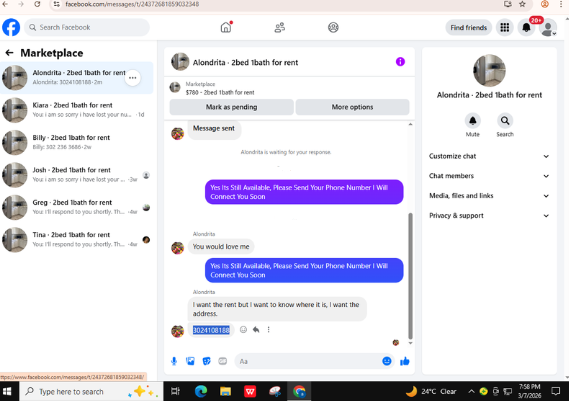Click the "You would love me" message
This screenshot has width=569, height=401.
click(221, 246)
